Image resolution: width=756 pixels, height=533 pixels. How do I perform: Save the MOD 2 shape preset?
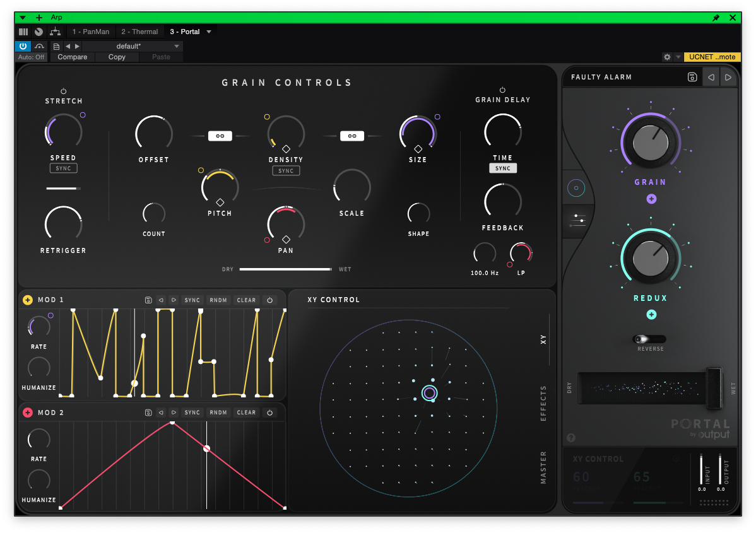tap(148, 413)
